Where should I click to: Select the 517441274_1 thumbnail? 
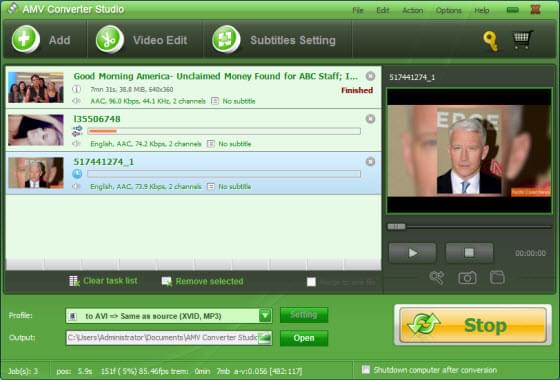(x=36, y=173)
